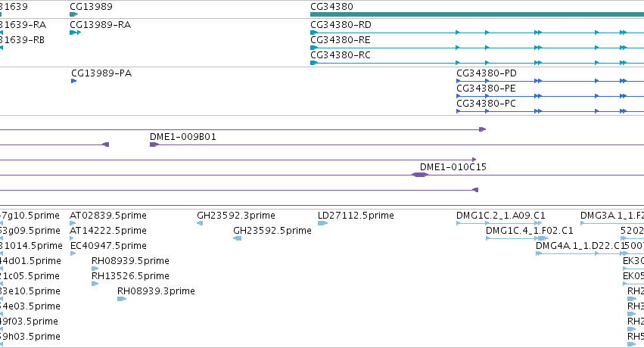Screen dimensions: 644x348
Task: Click the EC40947.5prime EST label
Action: (x=108, y=246)
